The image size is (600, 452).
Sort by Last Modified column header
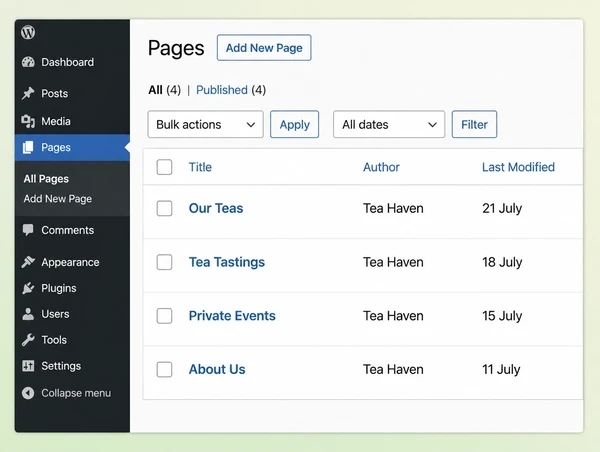click(518, 167)
